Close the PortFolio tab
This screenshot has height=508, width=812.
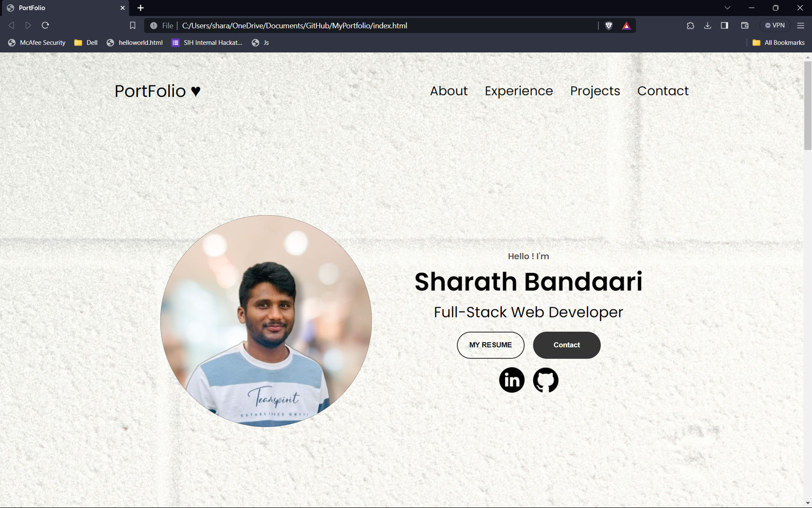coord(122,8)
